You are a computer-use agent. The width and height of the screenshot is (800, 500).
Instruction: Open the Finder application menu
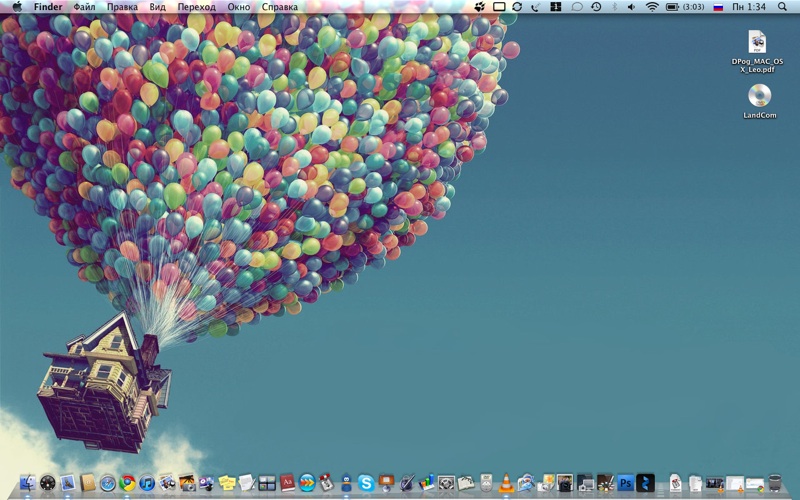click(x=48, y=7)
